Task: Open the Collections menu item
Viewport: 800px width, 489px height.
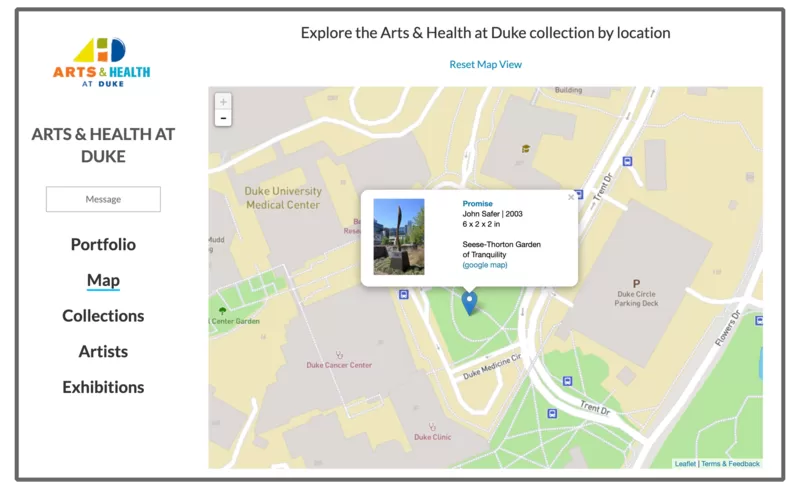Action: click(x=103, y=316)
